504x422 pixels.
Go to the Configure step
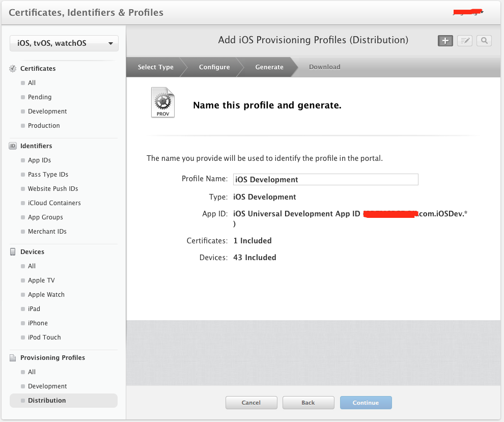click(x=214, y=67)
